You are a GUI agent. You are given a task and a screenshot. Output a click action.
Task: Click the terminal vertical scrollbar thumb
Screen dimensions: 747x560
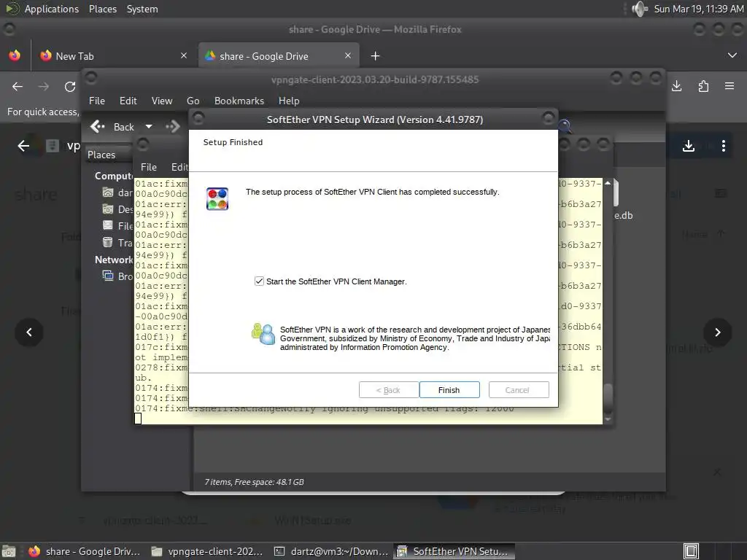608,398
